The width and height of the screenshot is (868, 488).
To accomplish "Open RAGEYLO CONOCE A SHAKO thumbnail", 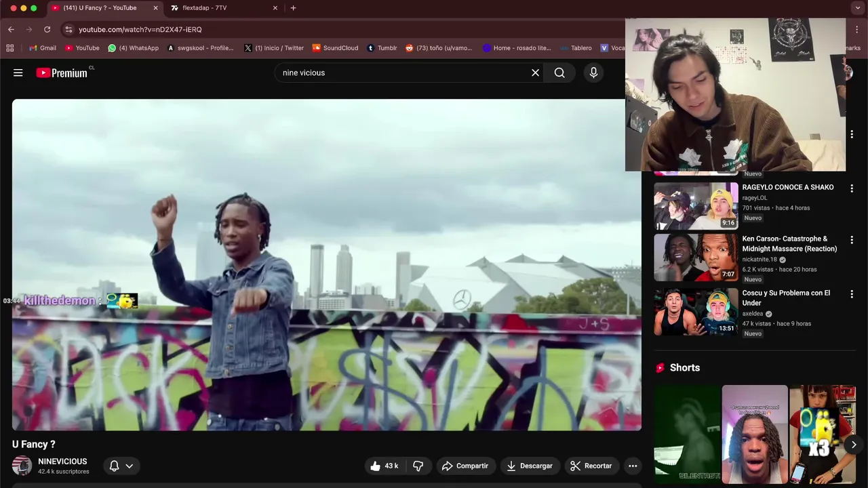I will pyautogui.click(x=696, y=205).
